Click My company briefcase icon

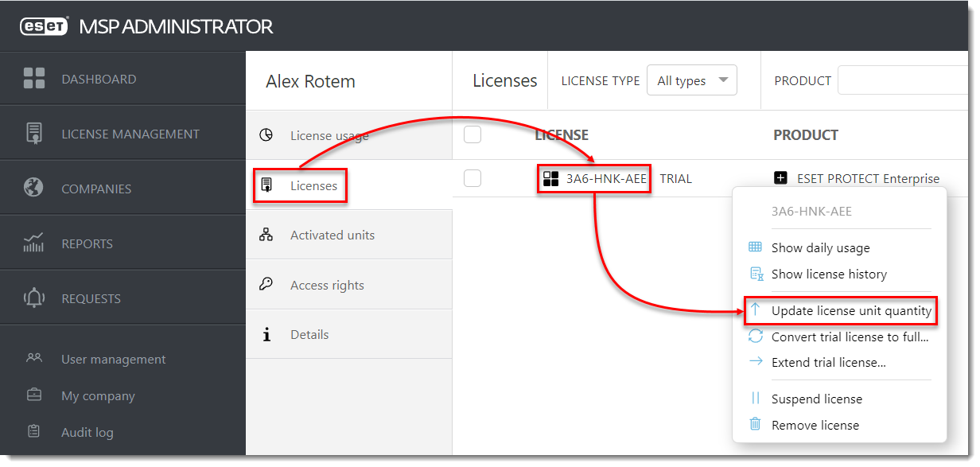pos(34,395)
